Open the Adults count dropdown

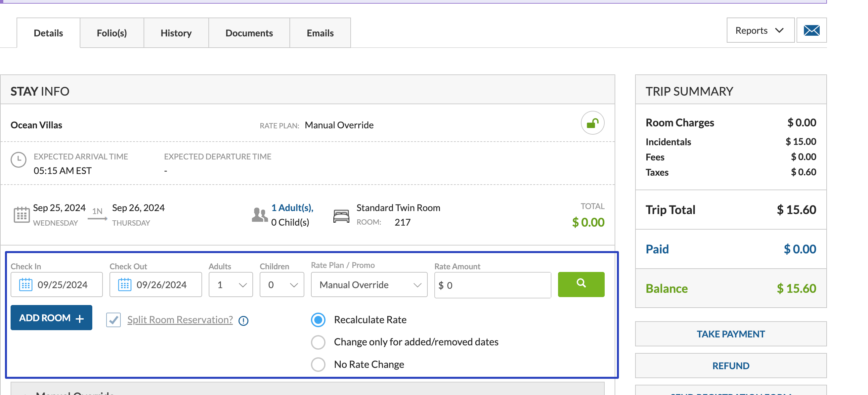click(x=231, y=285)
